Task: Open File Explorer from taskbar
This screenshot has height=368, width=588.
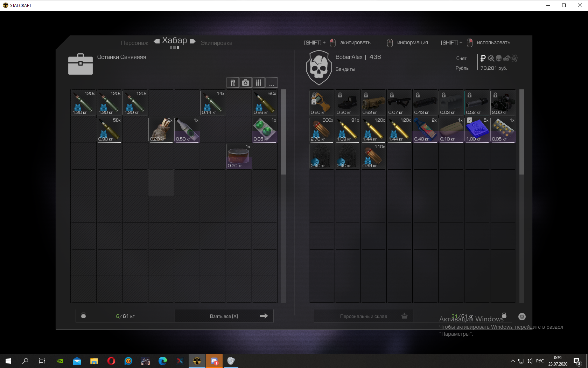Action: pyautogui.click(x=94, y=361)
